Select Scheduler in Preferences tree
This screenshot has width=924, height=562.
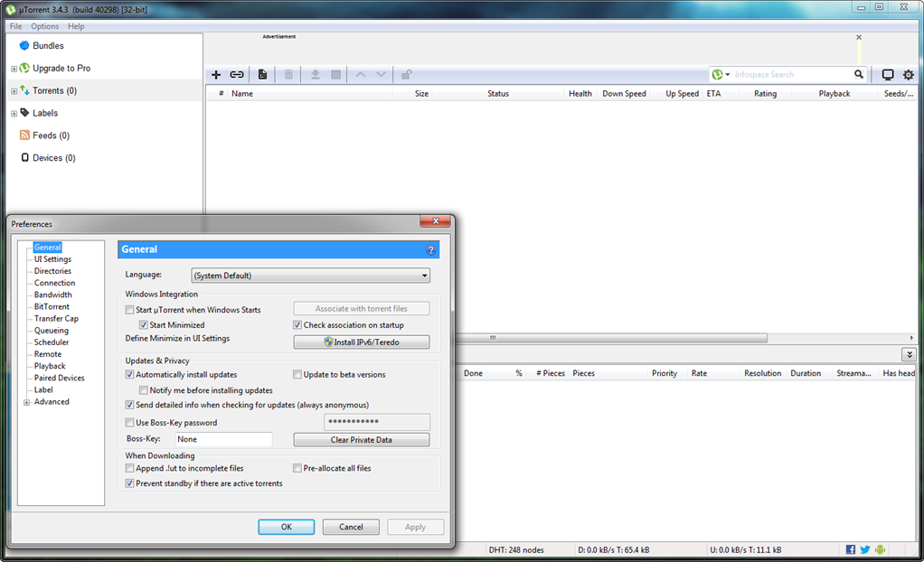pos(52,342)
